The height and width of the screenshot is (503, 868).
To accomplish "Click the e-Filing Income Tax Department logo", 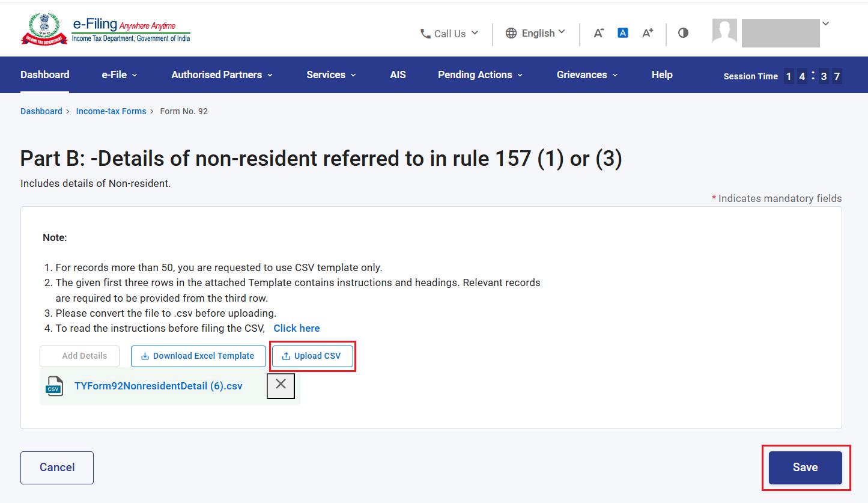I will click(x=106, y=30).
